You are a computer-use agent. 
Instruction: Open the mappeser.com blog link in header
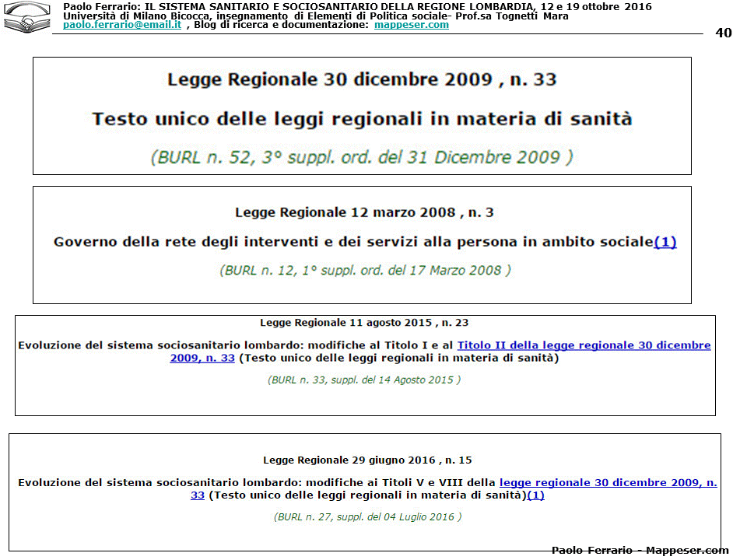[411, 25]
